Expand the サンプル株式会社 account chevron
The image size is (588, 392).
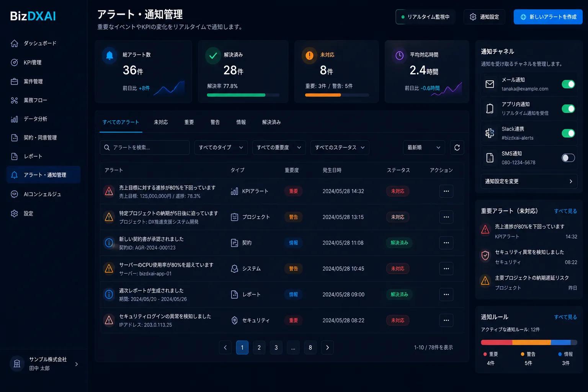(x=77, y=364)
